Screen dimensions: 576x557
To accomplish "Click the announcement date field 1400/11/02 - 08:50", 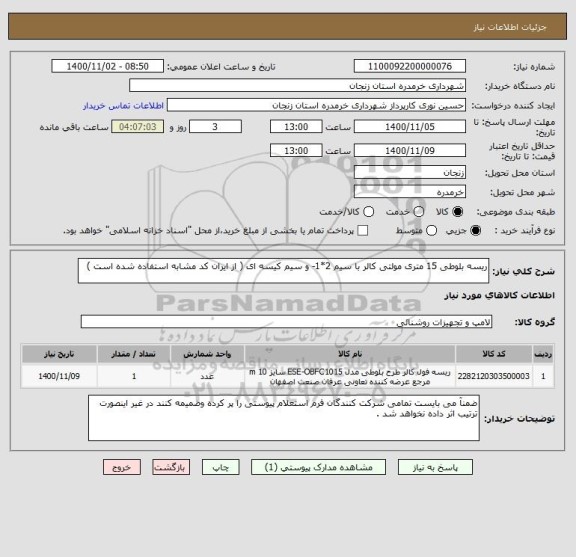I will coord(108,67).
